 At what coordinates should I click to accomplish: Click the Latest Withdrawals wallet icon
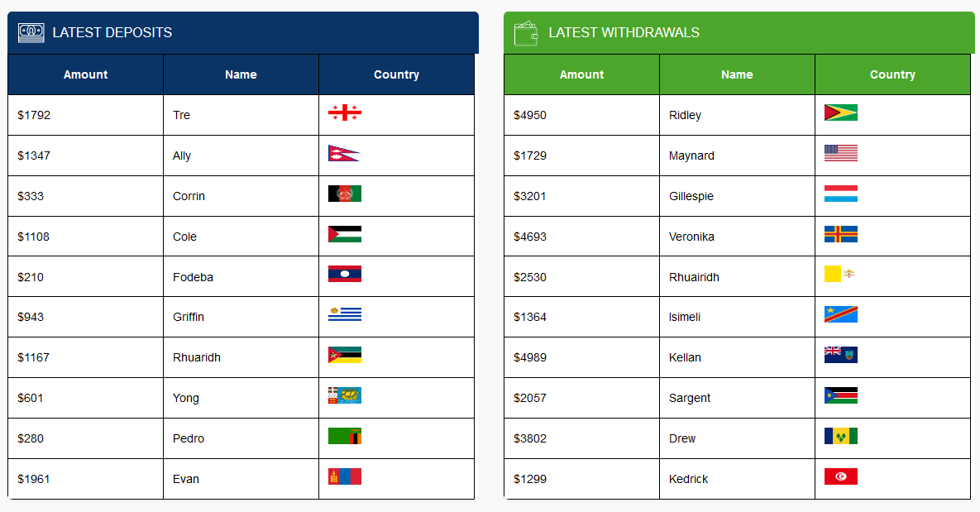point(526,33)
